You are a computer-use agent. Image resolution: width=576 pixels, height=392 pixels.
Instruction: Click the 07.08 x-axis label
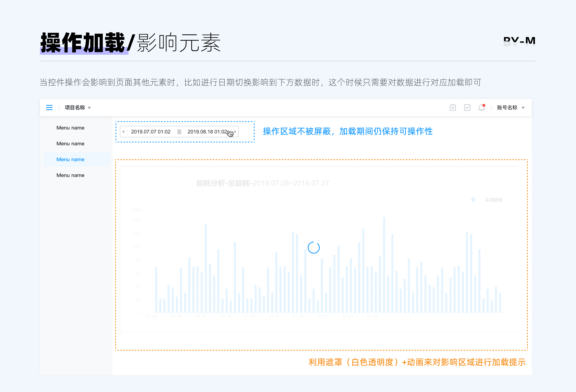(151, 316)
